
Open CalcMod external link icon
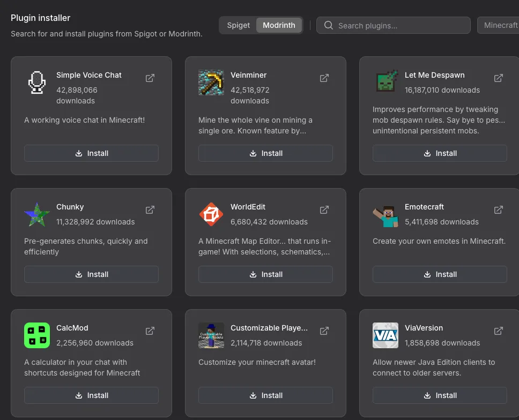point(150,331)
